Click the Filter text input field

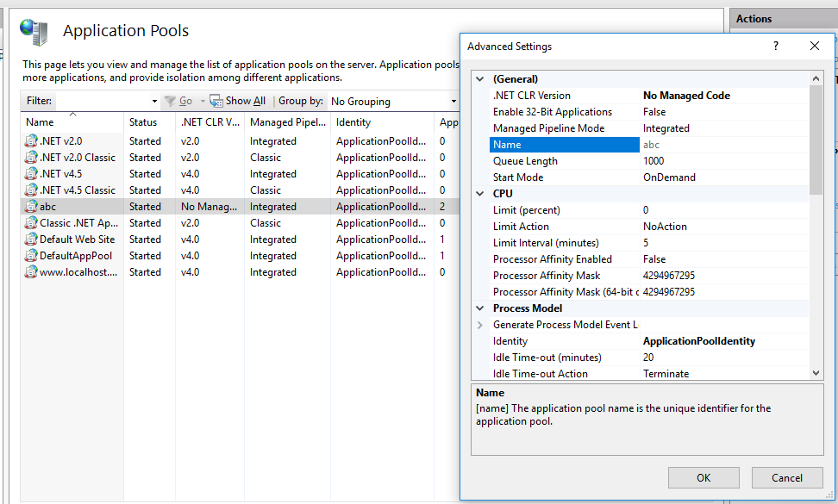(103, 102)
